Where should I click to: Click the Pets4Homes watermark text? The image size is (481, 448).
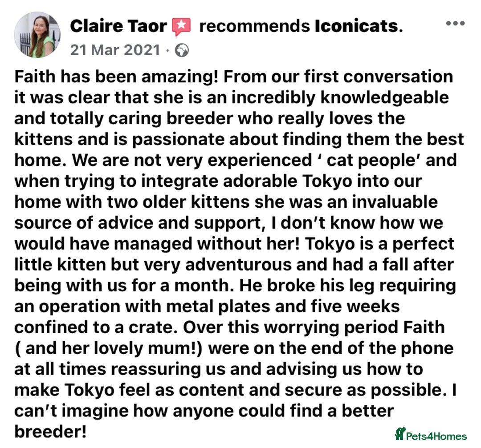pyautogui.click(x=436, y=436)
